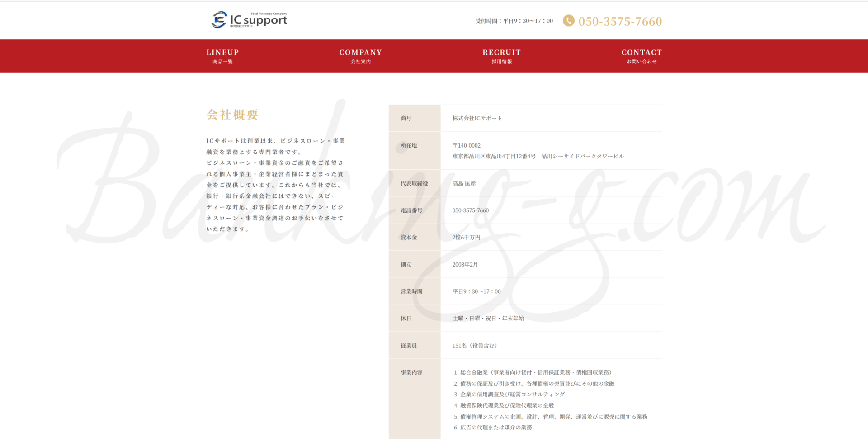Click the capital value 2億6千万円

pos(466,238)
